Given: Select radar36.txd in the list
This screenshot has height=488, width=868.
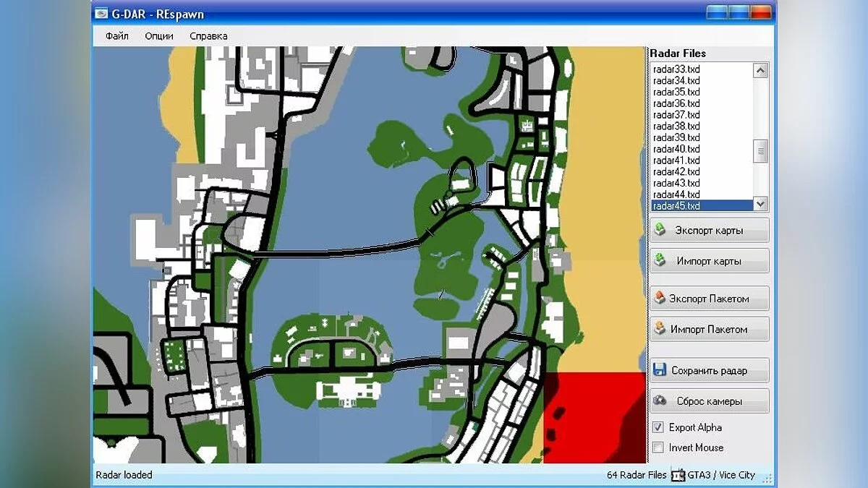Looking at the screenshot, I should [702, 103].
